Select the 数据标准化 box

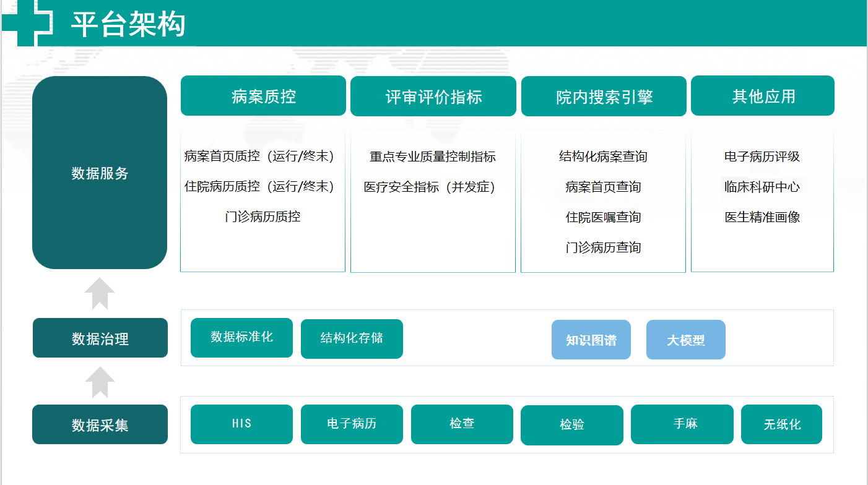point(241,338)
